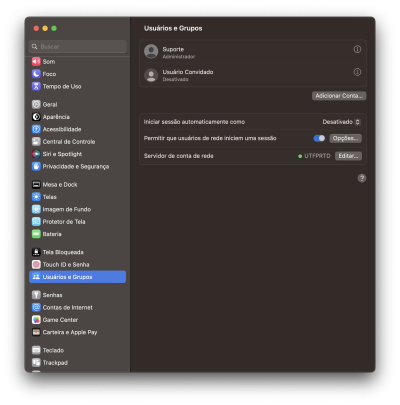Open the info icon for Suporte
Screen dimensions: 400x405
click(x=357, y=49)
